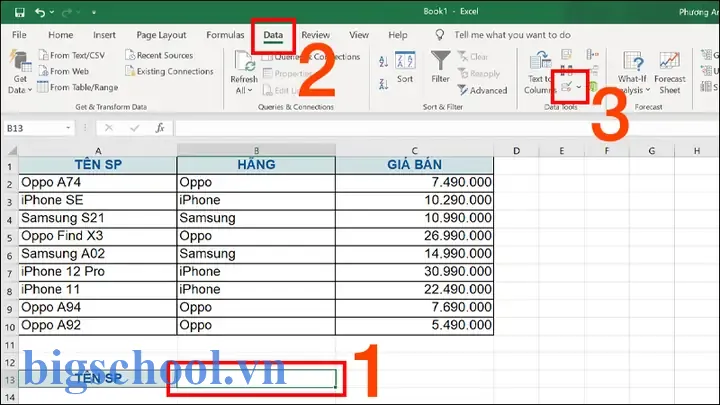Open Existing Connections
This screenshot has width=720, height=405.
pyautogui.click(x=169, y=71)
